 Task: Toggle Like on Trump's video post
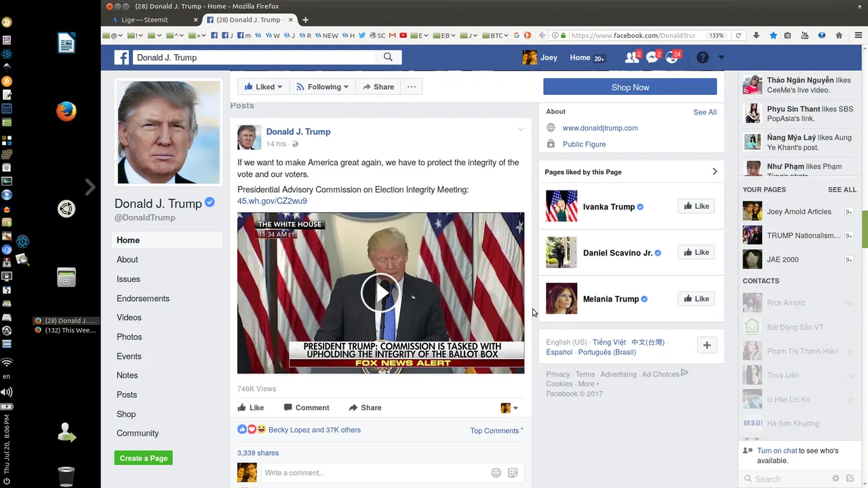point(250,407)
